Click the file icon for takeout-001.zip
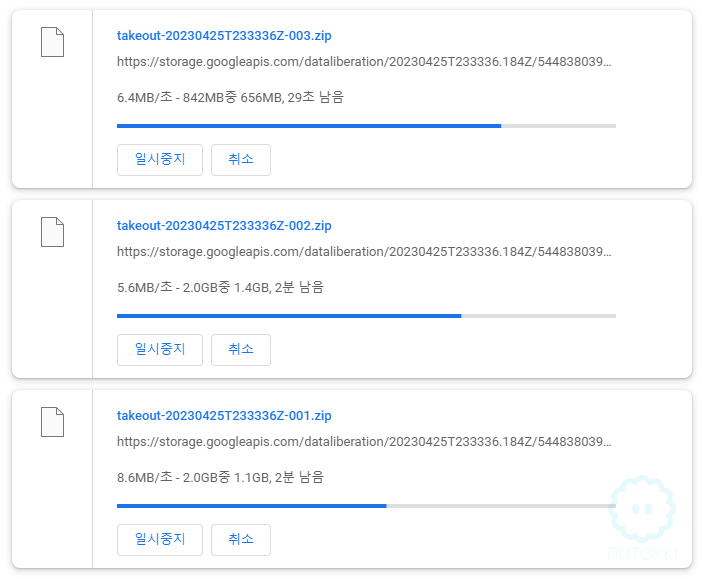 (52, 422)
